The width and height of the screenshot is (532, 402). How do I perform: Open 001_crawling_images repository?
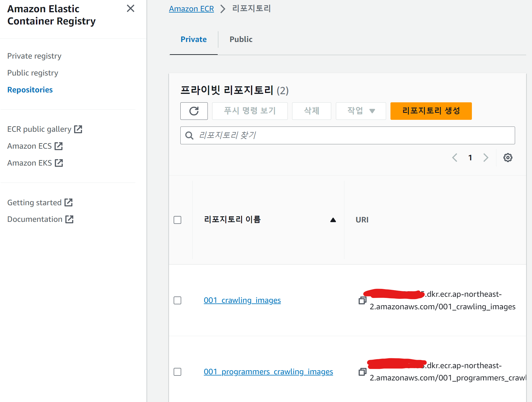coord(242,300)
